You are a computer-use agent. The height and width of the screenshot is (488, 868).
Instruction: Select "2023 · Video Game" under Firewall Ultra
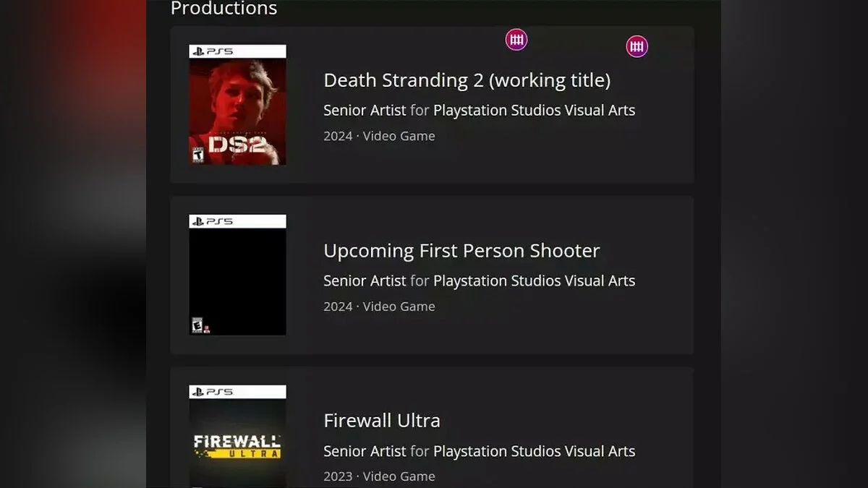(x=379, y=476)
